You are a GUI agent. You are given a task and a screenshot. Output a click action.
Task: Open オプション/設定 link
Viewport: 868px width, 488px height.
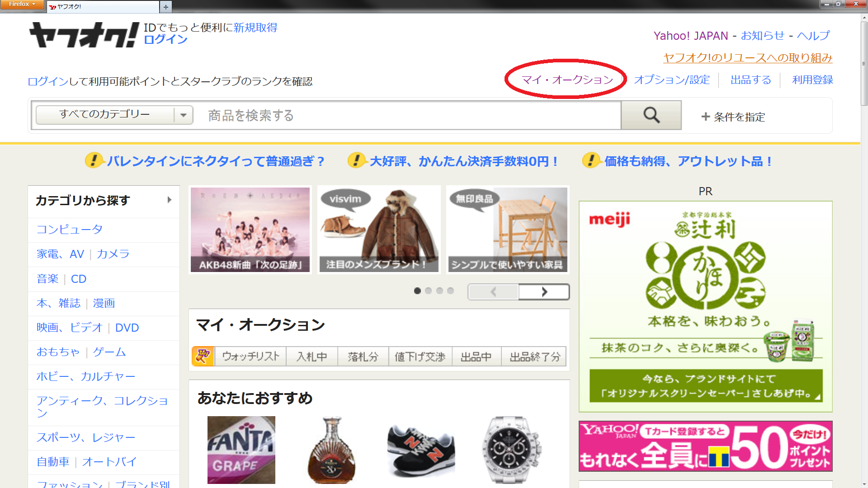coord(672,80)
